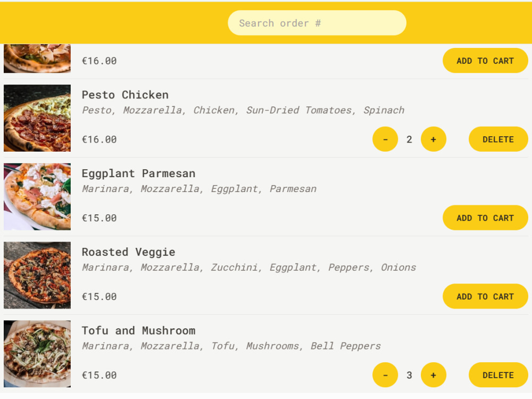Viewport: 532px width, 399px height.
Task: Select the Roasted Veggie name
Action: click(x=128, y=252)
